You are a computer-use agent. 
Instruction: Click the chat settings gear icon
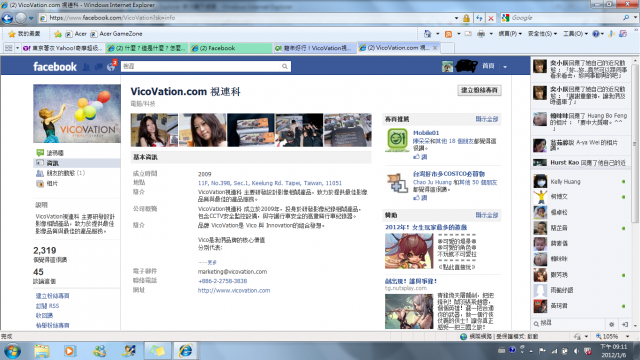click(611, 324)
